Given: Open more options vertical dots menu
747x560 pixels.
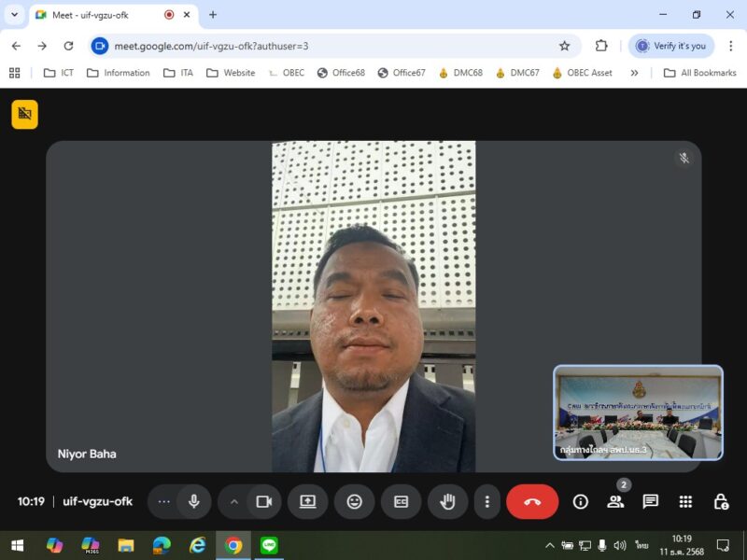Looking at the screenshot, I should (x=486, y=501).
